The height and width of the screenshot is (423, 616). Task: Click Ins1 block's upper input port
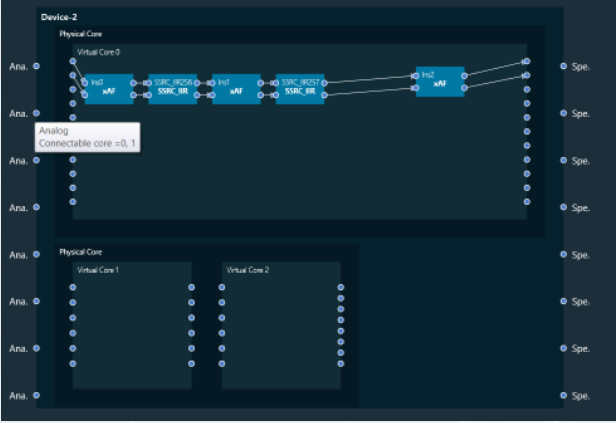tap(212, 83)
